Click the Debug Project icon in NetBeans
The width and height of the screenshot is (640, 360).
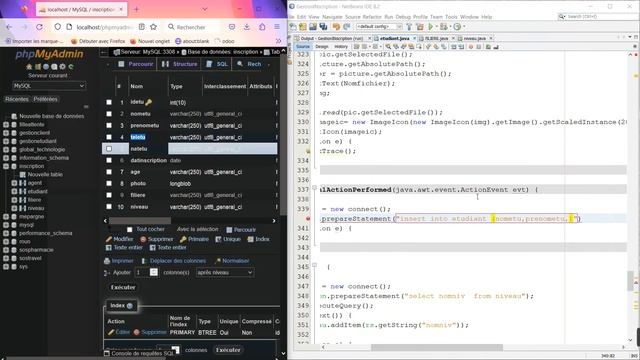pos(444,27)
